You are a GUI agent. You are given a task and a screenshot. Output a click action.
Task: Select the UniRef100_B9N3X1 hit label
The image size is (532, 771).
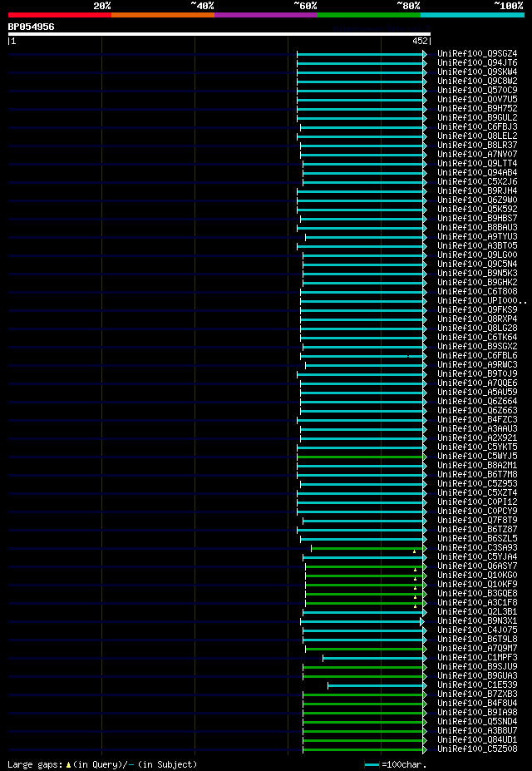tap(477, 621)
